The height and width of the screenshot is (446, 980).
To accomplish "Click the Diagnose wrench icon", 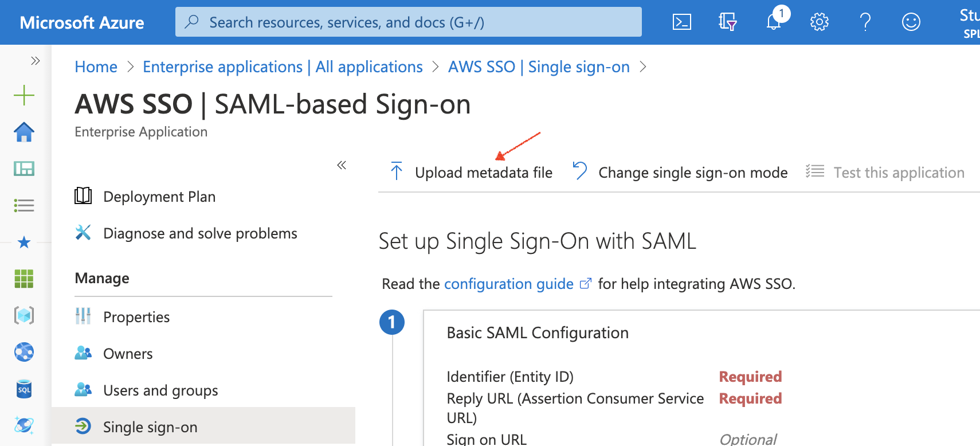I will [x=83, y=233].
